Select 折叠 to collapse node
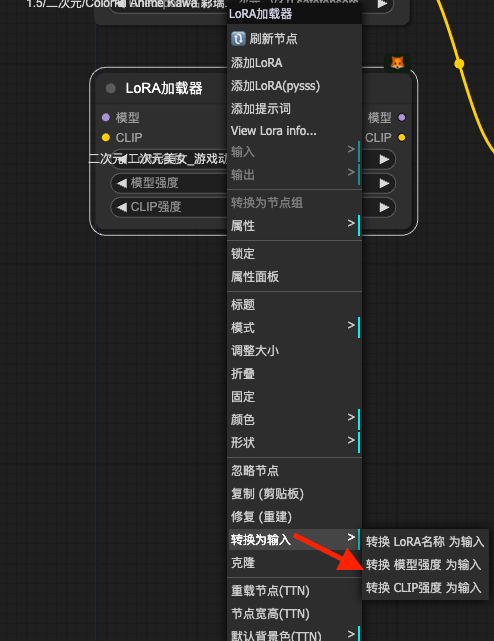Image resolution: width=494 pixels, height=641 pixels. point(294,373)
